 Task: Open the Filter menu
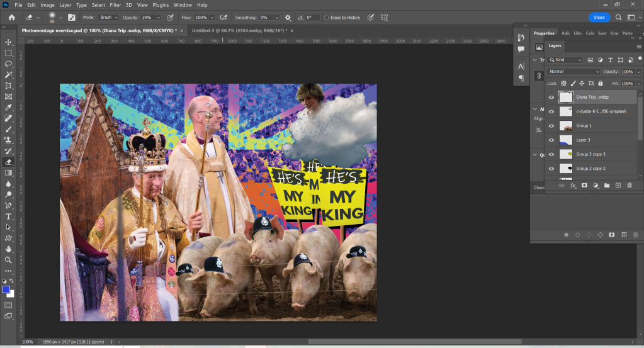tap(115, 4)
